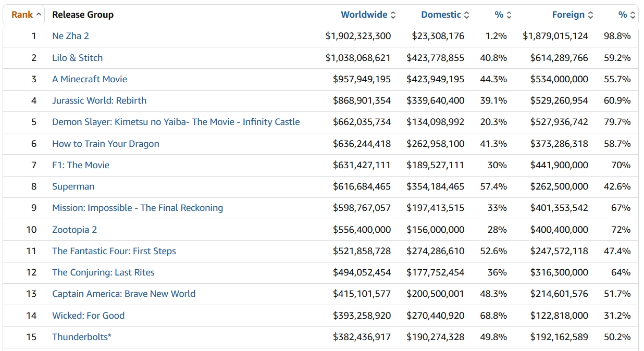Viewport: 644px width, 351px height.
Task: Open A Minecraft Movie page
Action: pos(90,79)
